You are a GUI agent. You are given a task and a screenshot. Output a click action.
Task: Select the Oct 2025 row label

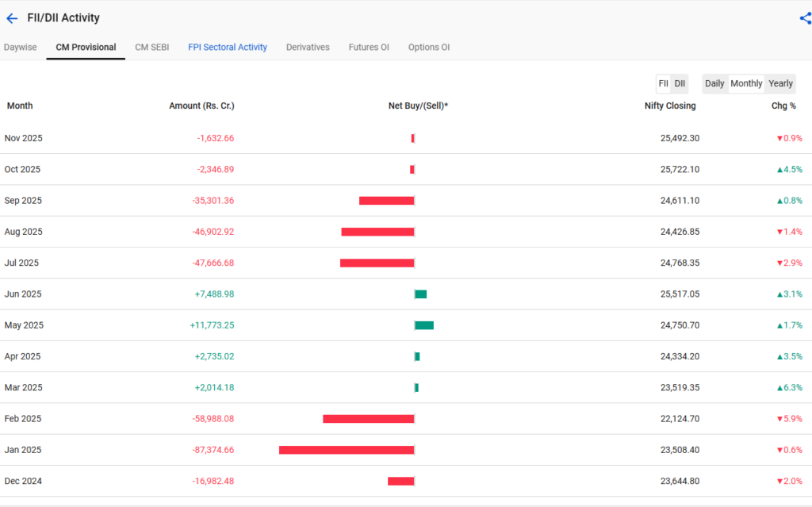[22, 170]
